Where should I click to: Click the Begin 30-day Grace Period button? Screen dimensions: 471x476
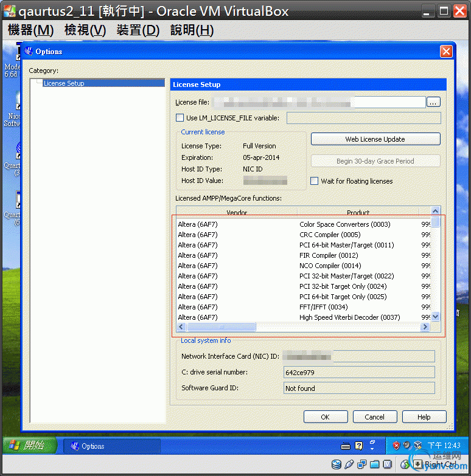[x=375, y=161]
